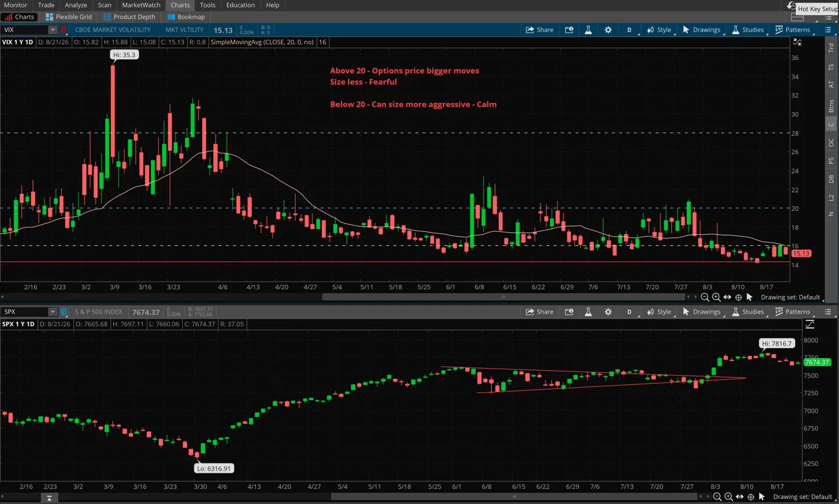The height and width of the screenshot is (504, 839).
Task: Click the scale arrows icon at top-right of VIX chart
Action: click(798, 42)
